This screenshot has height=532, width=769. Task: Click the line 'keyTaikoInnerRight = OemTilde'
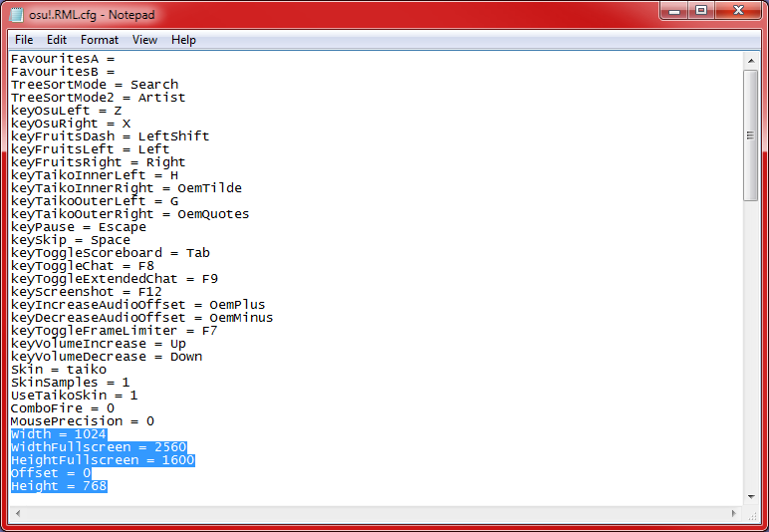tap(127, 188)
